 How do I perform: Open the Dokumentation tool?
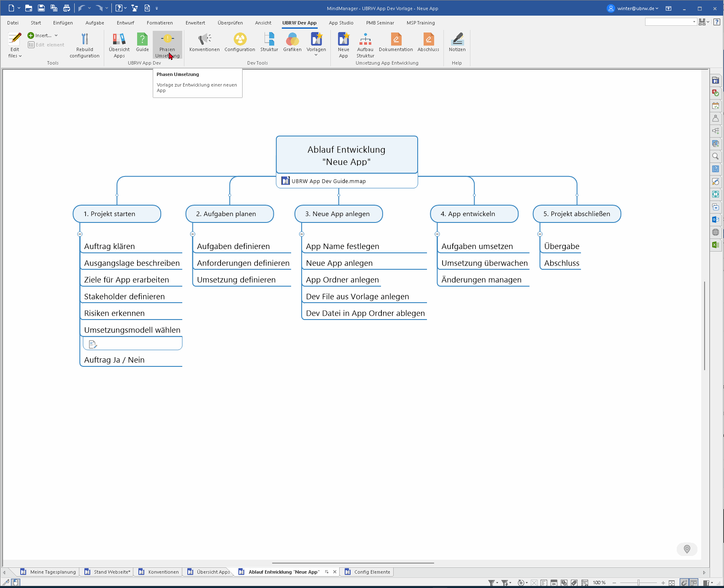click(x=396, y=40)
